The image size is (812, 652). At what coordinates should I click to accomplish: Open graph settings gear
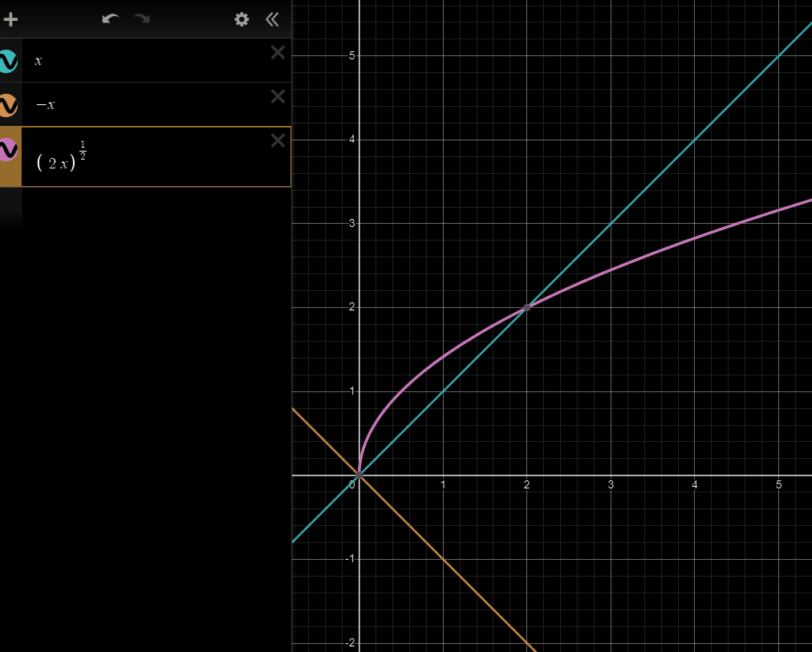pos(242,20)
